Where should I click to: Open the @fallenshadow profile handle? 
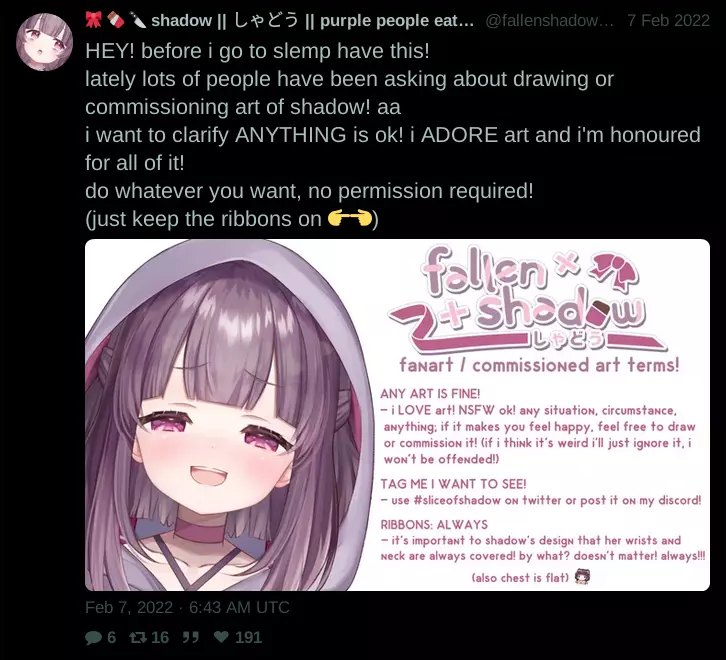click(549, 20)
